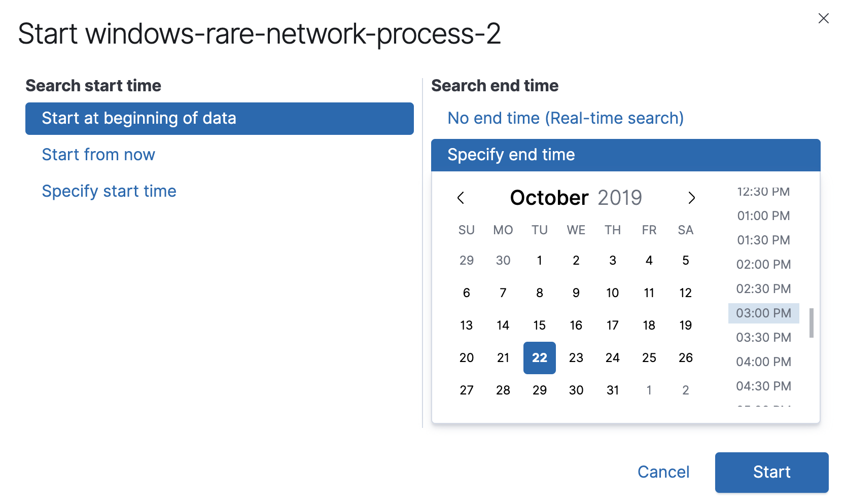
Task: Pick October 31 as end date
Action: click(x=612, y=390)
